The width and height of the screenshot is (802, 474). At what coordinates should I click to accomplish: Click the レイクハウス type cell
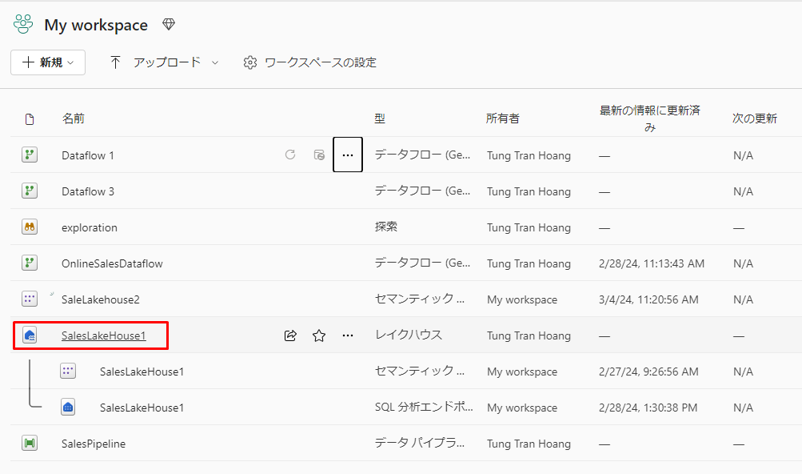tap(408, 335)
